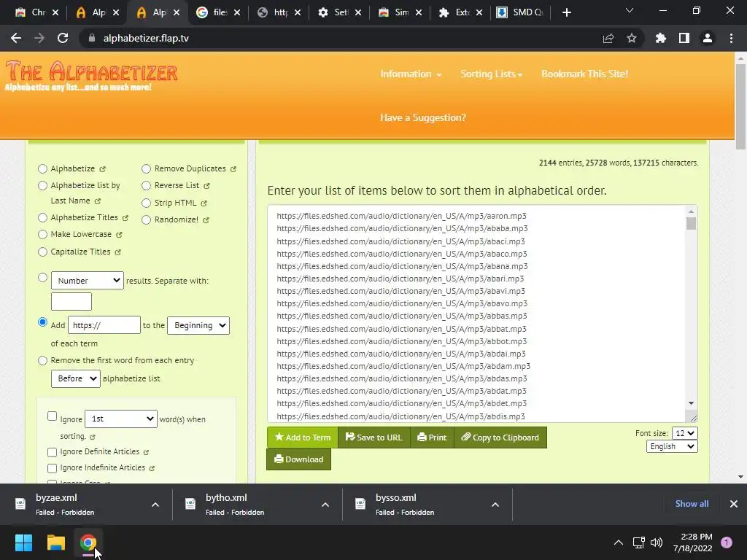Screen dimensions: 747x560
Task: Open Remove Duplicates external link icon
Action: point(233,169)
